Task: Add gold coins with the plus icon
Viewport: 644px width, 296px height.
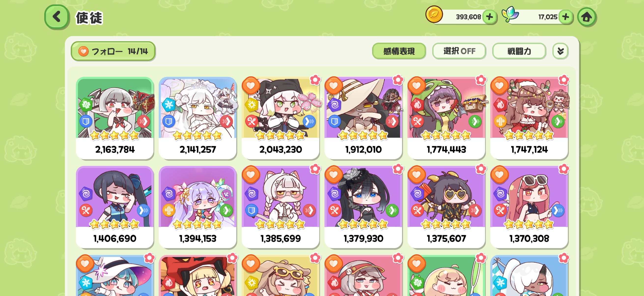Action: pos(489,17)
